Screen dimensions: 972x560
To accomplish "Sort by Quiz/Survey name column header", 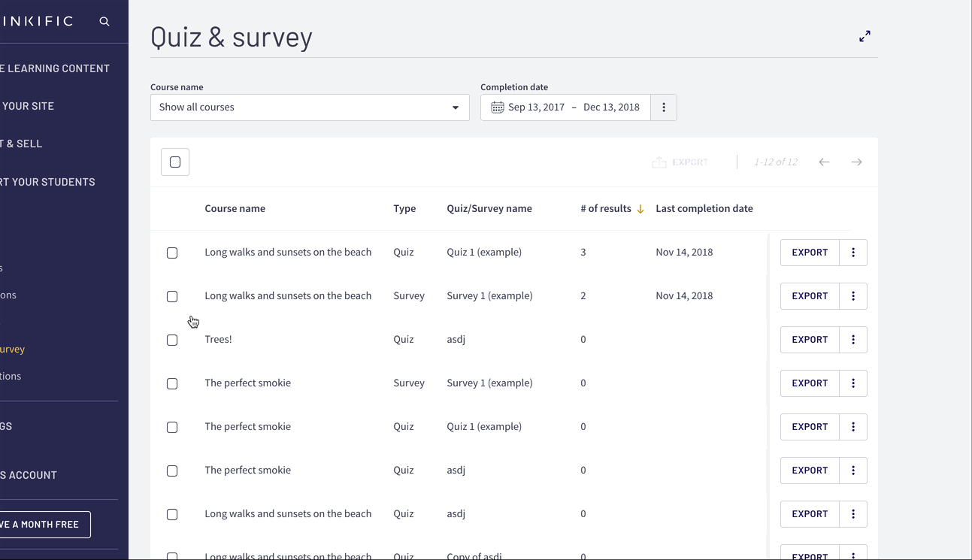I will [489, 209].
